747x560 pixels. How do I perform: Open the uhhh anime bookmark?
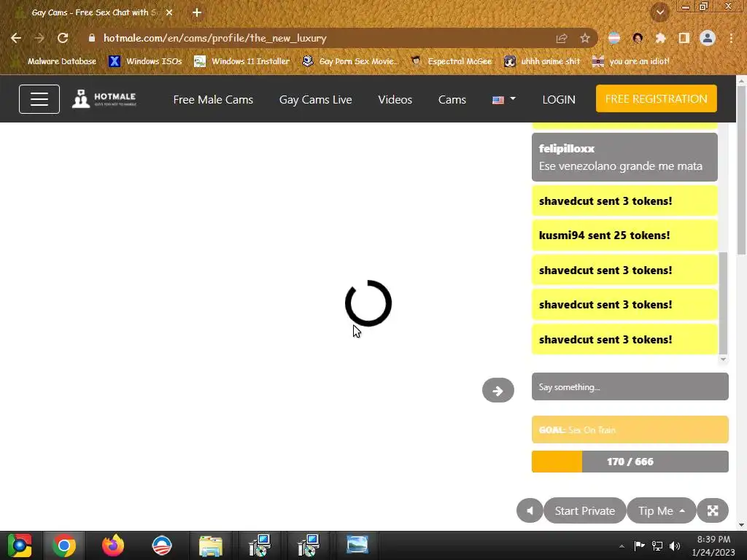[542, 61]
